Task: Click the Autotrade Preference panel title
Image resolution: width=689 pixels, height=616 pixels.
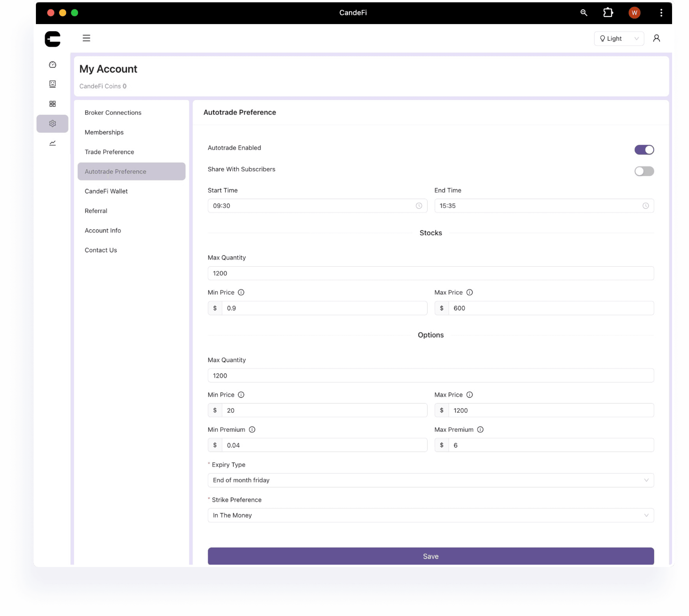Action: (x=240, y=112)
